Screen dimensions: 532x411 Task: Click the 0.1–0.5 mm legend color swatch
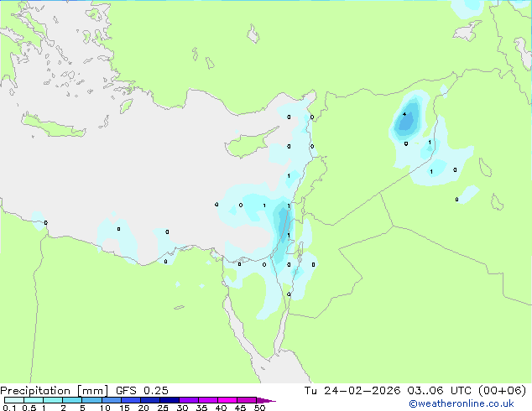[x=14, y=400]
